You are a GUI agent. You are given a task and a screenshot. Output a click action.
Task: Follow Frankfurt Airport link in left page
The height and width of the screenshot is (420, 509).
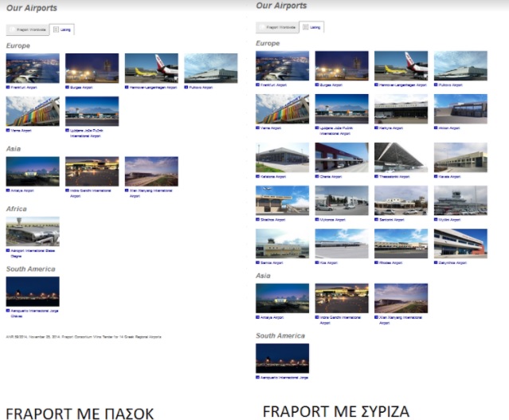click(x=24, y=88)
